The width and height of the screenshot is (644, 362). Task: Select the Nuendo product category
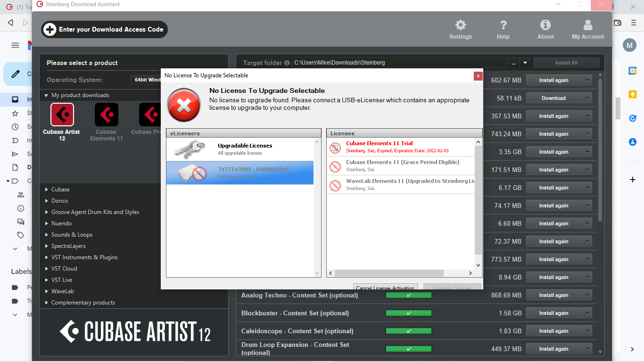[x=61, y=223]
